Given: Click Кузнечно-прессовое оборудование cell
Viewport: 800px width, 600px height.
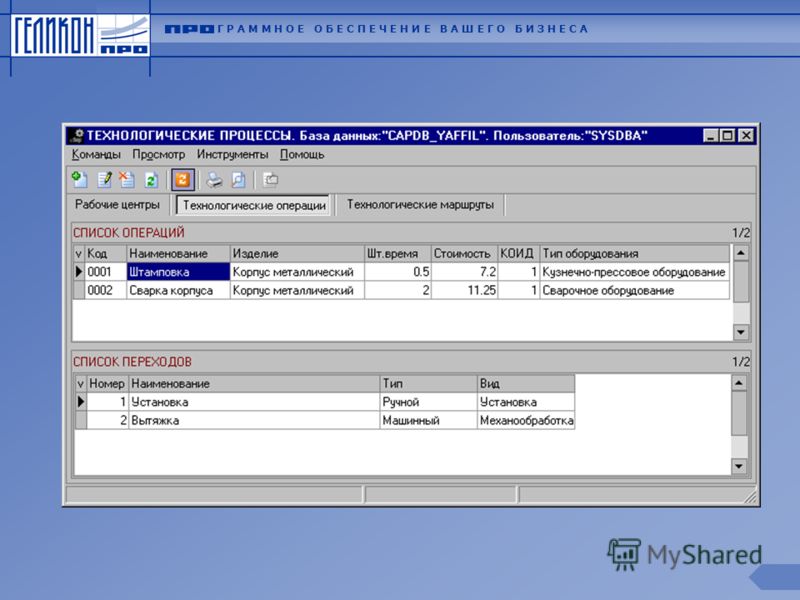Looking at the screenshot, I should pos(634,272).
